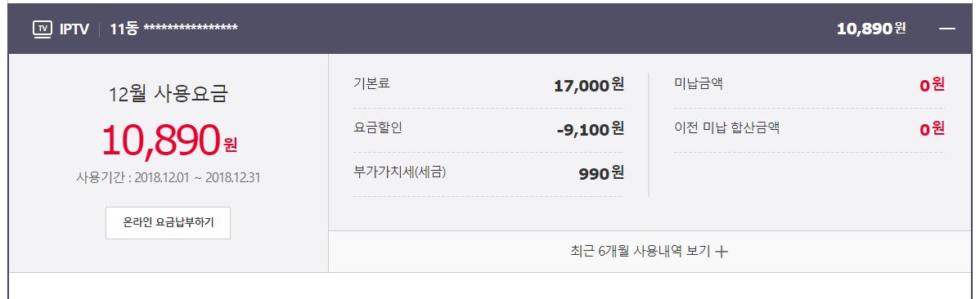The width and height of the screenshot is (980, 299).
Task: Select the 기본료 label
Action: pyautogui.click(x=372, y=83)
